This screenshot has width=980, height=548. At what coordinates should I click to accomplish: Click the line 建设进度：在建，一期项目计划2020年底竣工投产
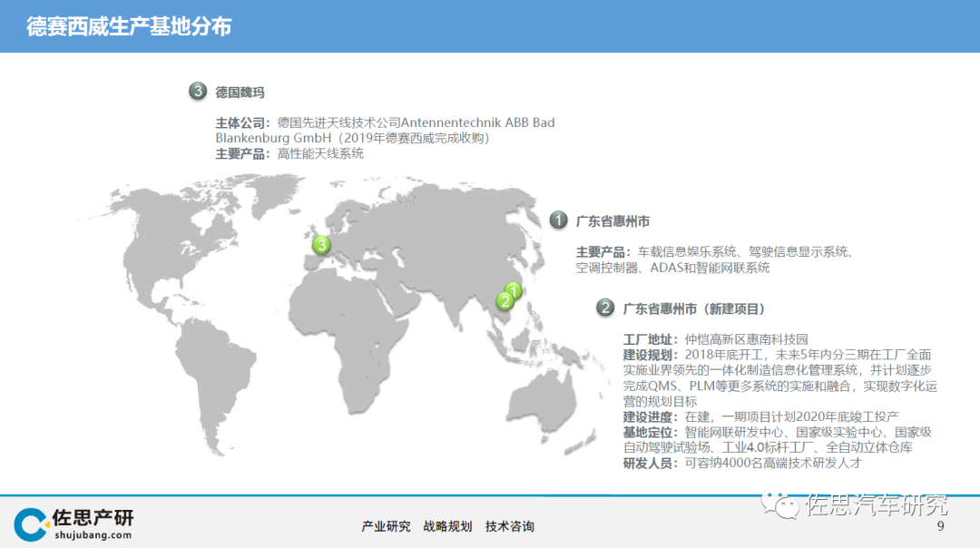(760, 416)
